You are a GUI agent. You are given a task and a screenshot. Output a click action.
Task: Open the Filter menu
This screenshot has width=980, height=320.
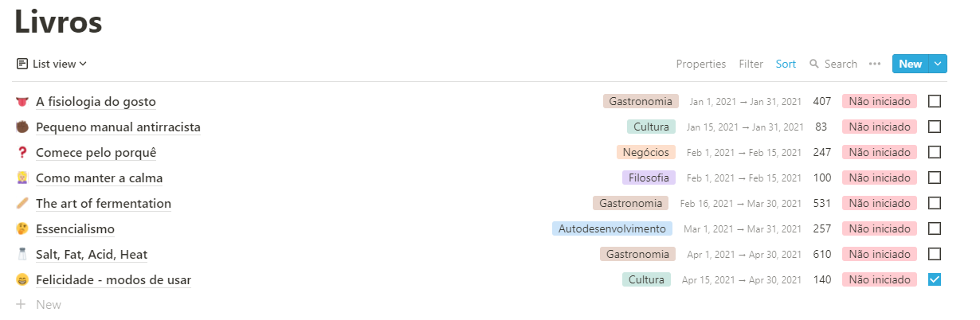[751, 64]
